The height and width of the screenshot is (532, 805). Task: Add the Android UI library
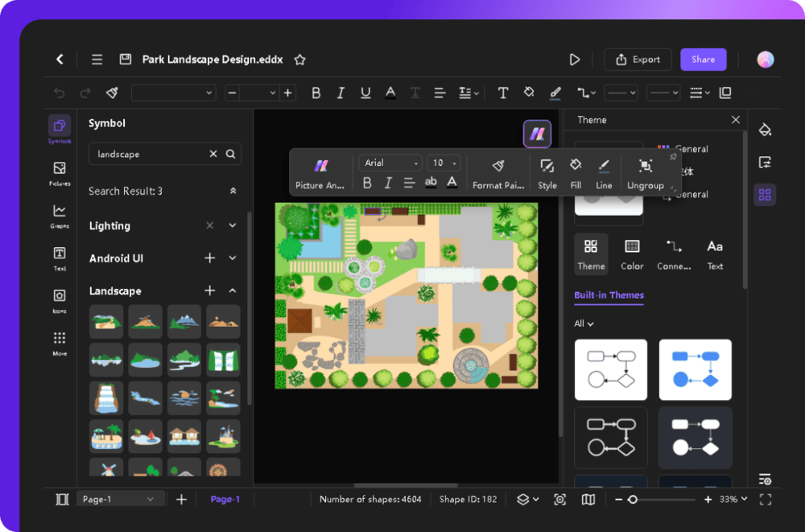click(209, 258)
